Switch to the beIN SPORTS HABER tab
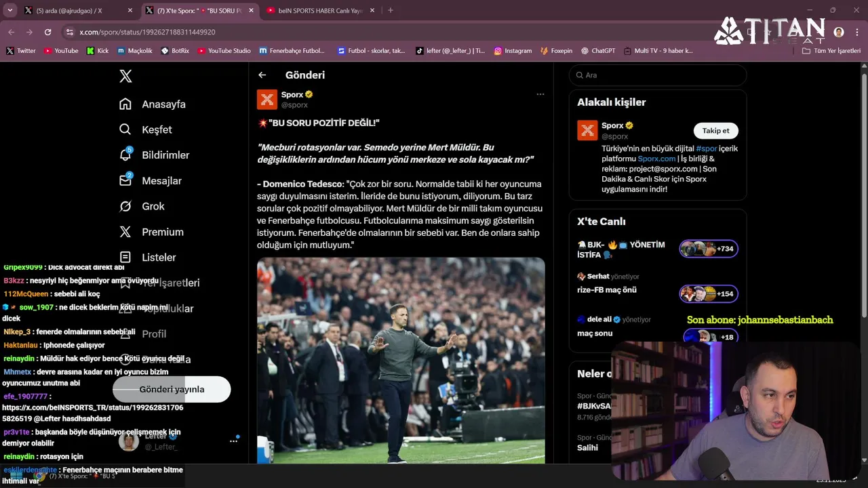Screen dimensions: 868x488 point(320,11)
